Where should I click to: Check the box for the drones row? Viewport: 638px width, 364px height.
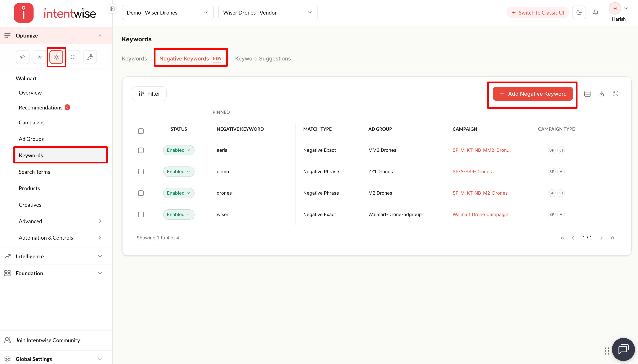click(141, 193)
